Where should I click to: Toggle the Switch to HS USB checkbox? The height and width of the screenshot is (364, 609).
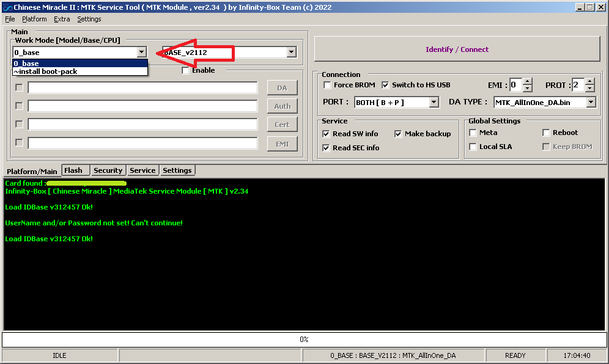[385, 85]
